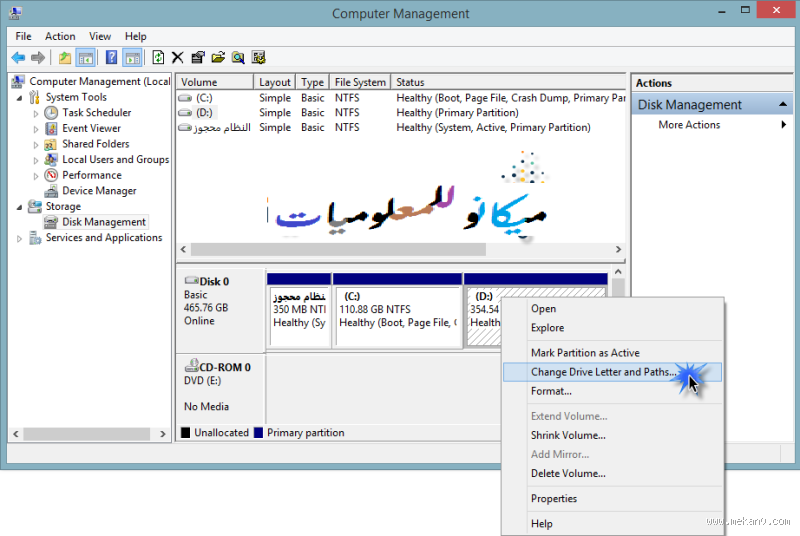Viewport: 800px width, 536px height.
Task: Select the Event Viewer icon in tree
Action: [x=52, y=128]
